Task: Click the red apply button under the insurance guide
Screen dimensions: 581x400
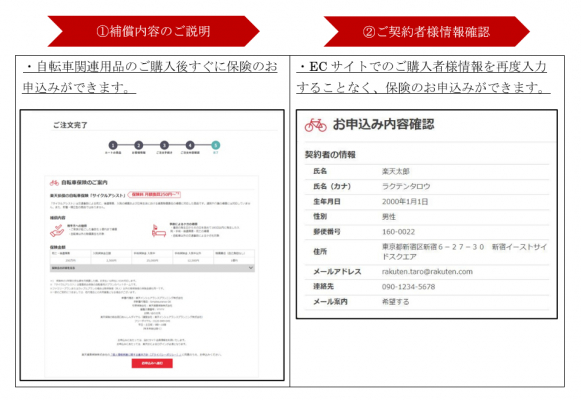Action: 152,363
